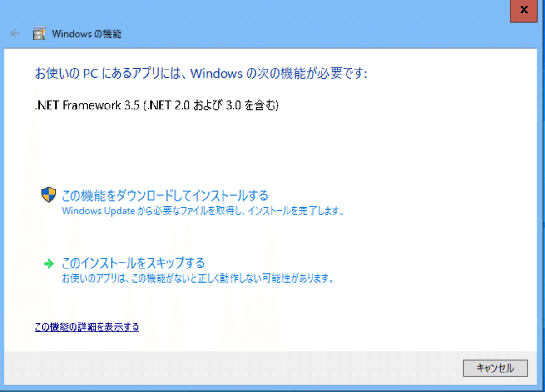Viewport: 545px width, 392px height.
Task: Click the green arrow icon beside skip option
Action: pyautogui.click(x=48, y=263)
